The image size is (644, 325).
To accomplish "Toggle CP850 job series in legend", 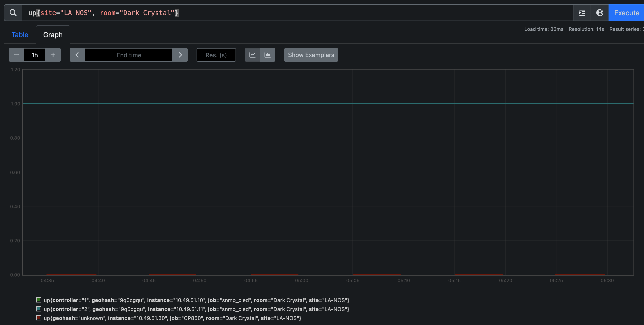I will 172,318.
